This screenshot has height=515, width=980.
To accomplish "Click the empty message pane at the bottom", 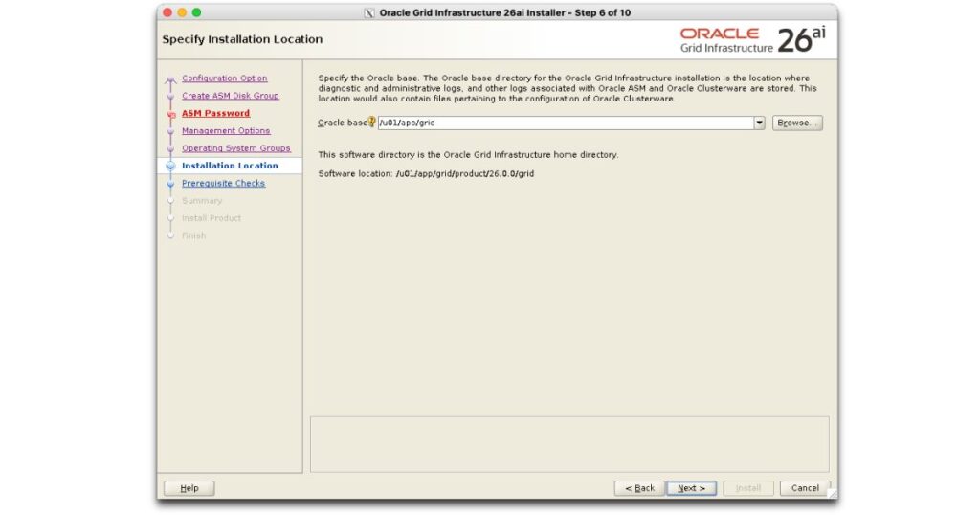I will click(569, 444).
